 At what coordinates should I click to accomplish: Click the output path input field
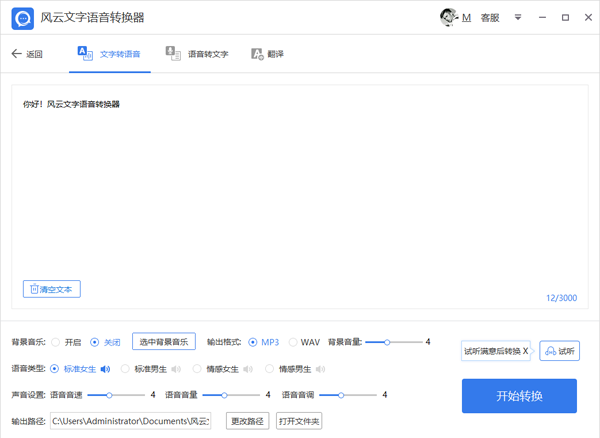pyautogui.click(x=130, y=421)
